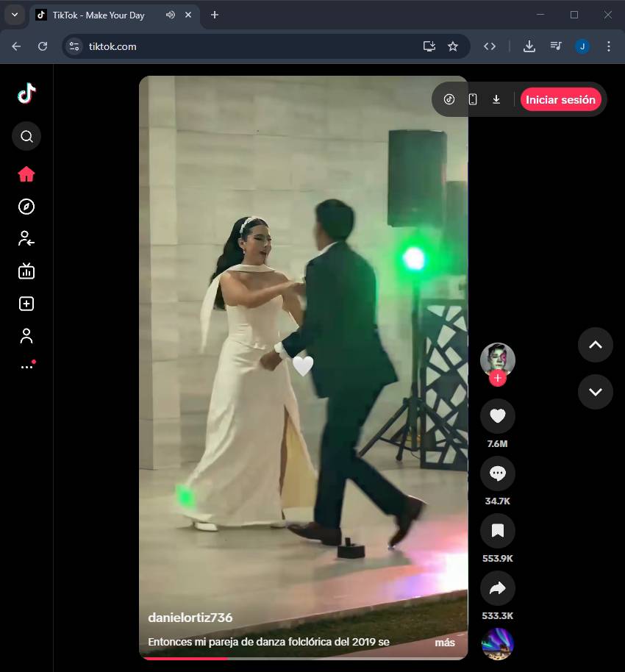This screenshot has height=672, width=625.
Task: Open the Following sidebar icon
Action: 26,238
